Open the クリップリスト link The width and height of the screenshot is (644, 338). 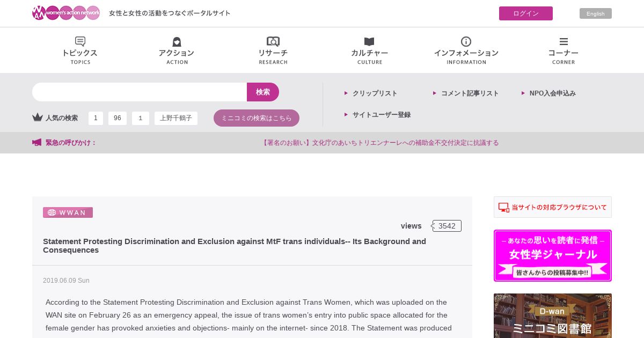tap(375, 93)
